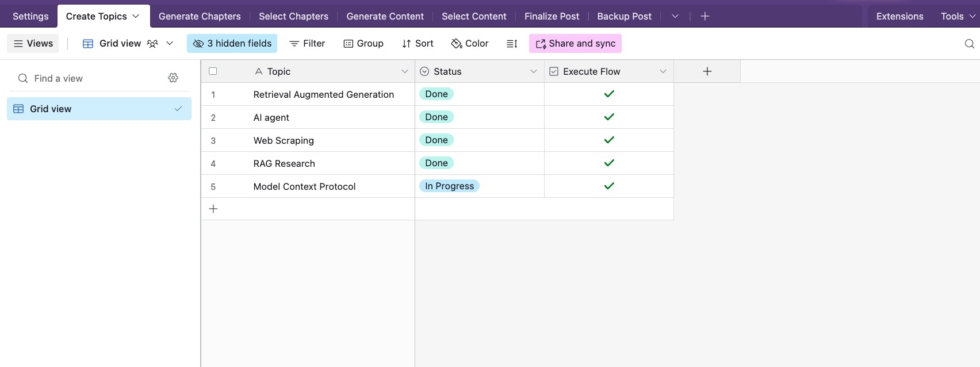Viewport: 980px width, 367px height.
Task: Switch to the Generate Chapters tab
Action: [200, 16]
